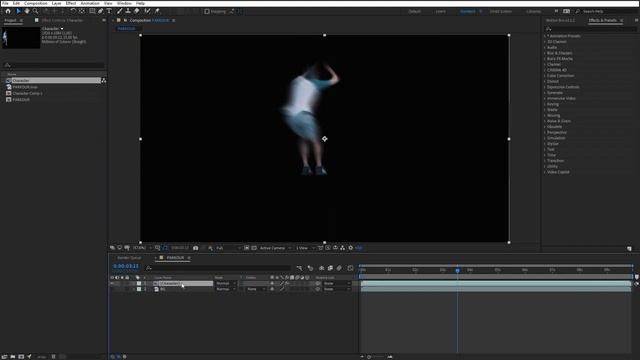640x360 pixels.
Task: Click the timeline composition mini-flowchart icon
Action: tap(299, 268)
